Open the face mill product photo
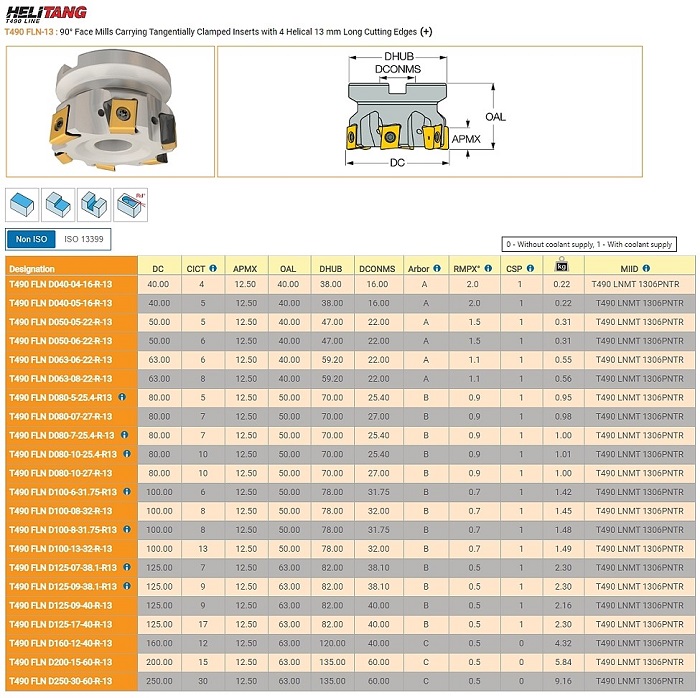Image resolution: width=700 pixels, height=698 pixels. pos(110,112)
